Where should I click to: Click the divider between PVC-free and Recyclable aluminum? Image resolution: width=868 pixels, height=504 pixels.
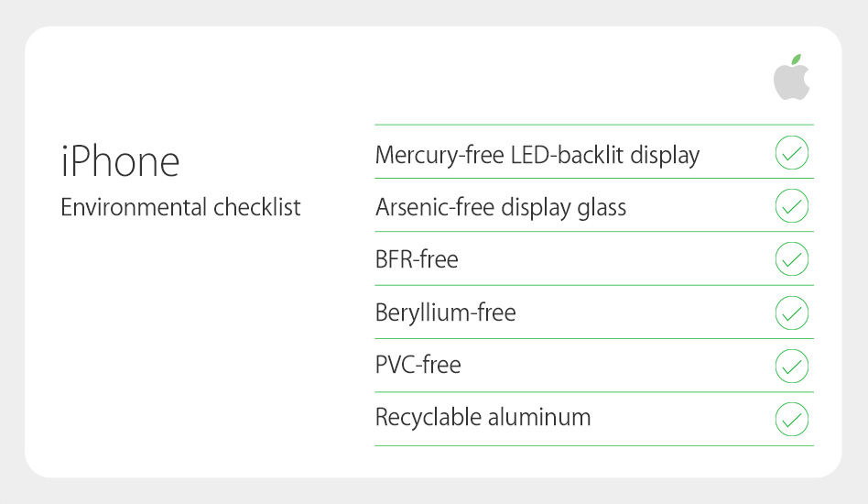point(593,392)
